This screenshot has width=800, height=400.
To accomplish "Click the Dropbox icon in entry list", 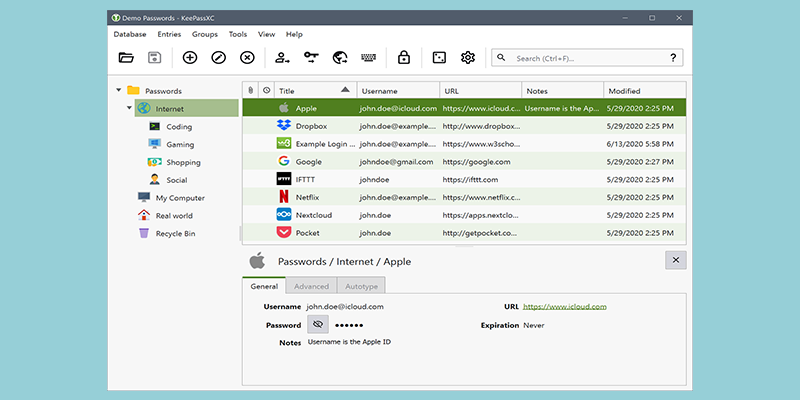I will coord(284,126).
